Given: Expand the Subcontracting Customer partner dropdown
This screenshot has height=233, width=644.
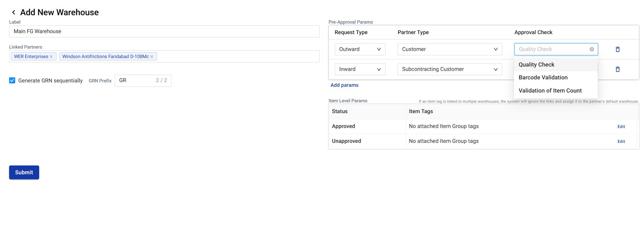Looking at the screenshot, I should (x=450, y=69).
